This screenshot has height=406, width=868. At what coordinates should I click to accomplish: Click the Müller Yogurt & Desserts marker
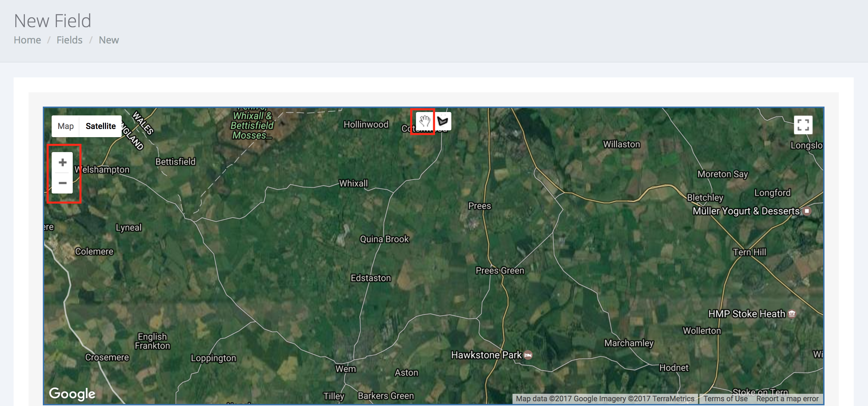pyautogui.click(x=807, y=211)
